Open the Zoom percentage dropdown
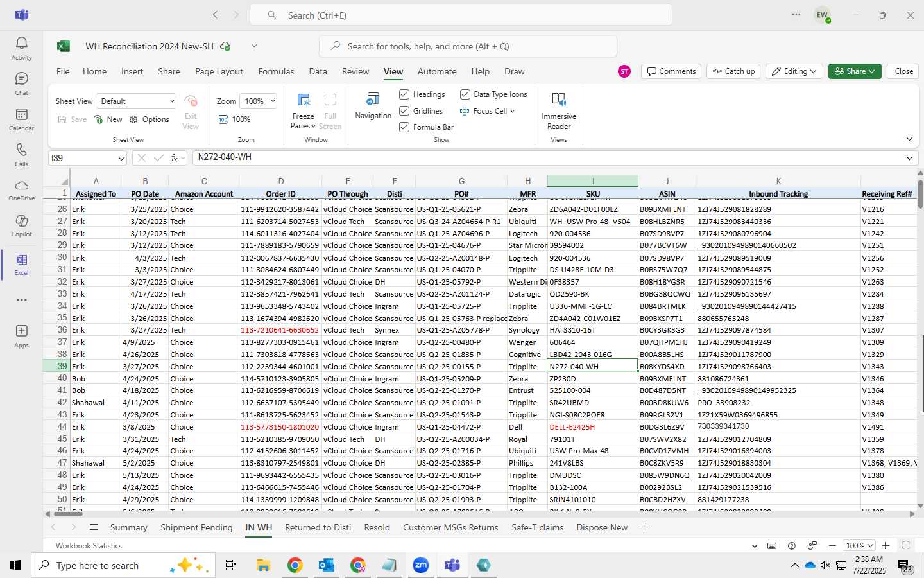This screenshot has width=924, height=578. [x=258, y=101]
